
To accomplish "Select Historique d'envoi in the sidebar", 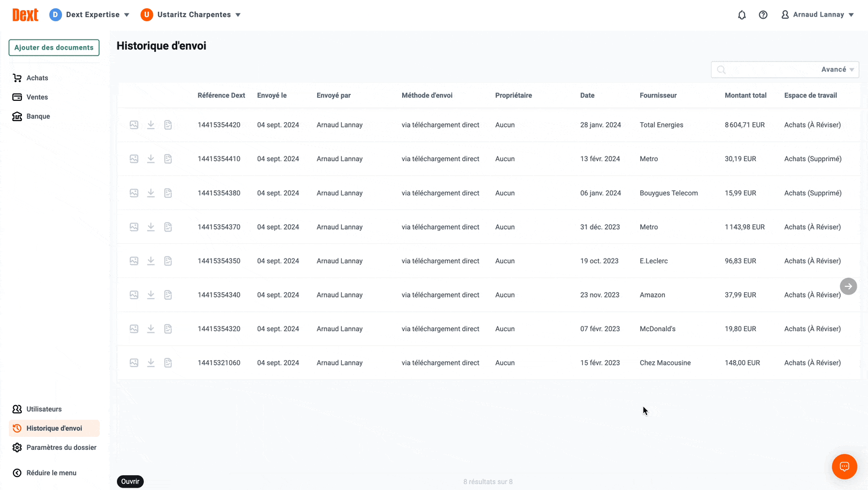I will (54, 428).
